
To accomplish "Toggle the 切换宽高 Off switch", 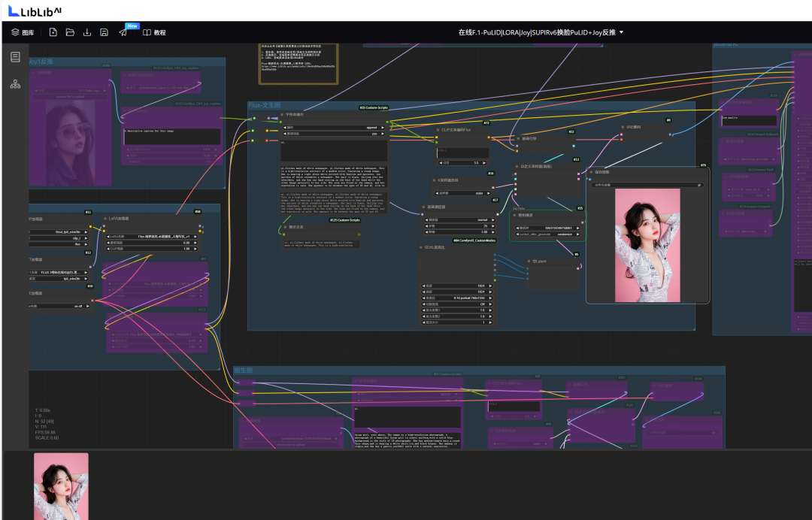I will click(x=457, y=304).
